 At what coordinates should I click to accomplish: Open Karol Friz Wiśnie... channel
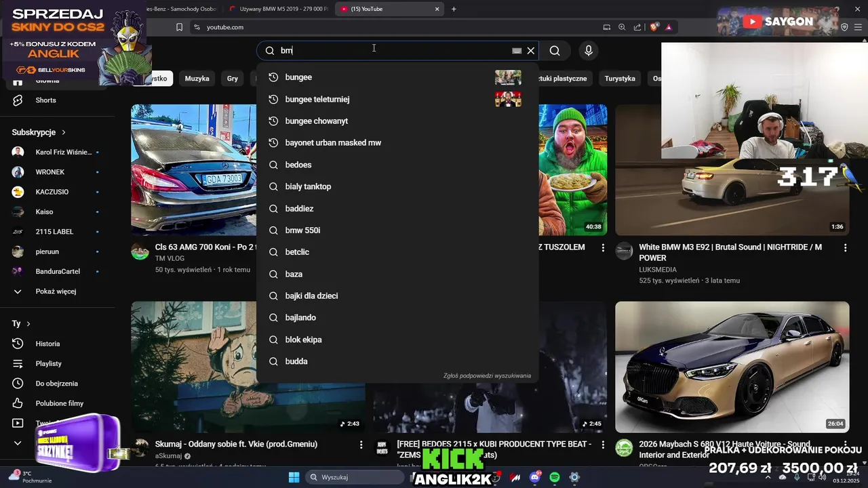click(56, 152)
